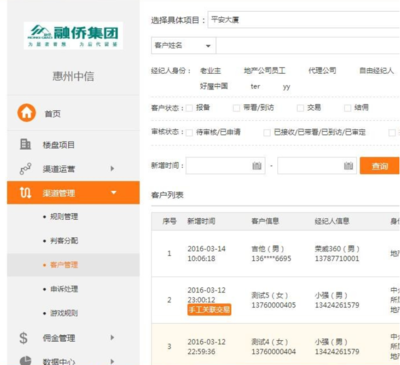
Task: Expand the 渠道运营 submenu arrow
Action: click(x=112, y=169)
